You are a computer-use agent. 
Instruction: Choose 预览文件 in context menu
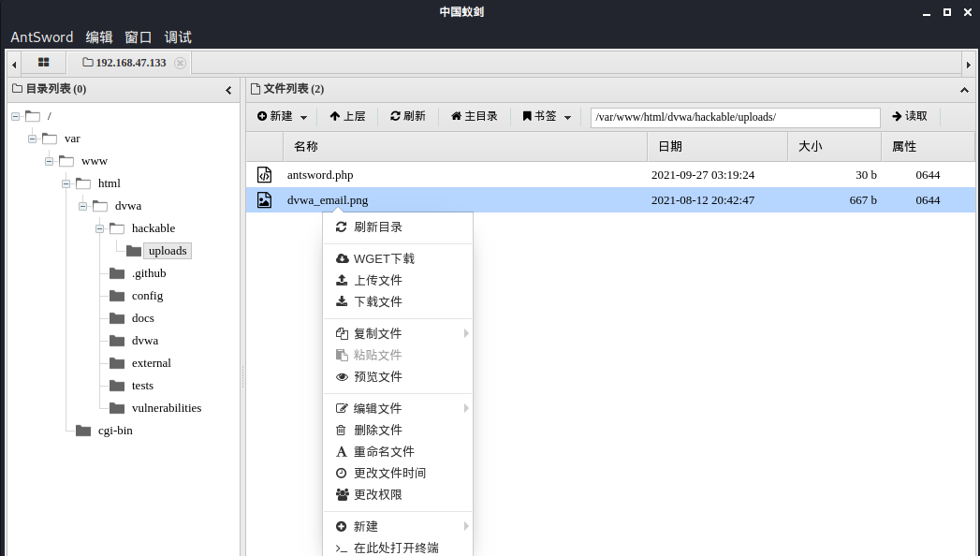[398, 376]
